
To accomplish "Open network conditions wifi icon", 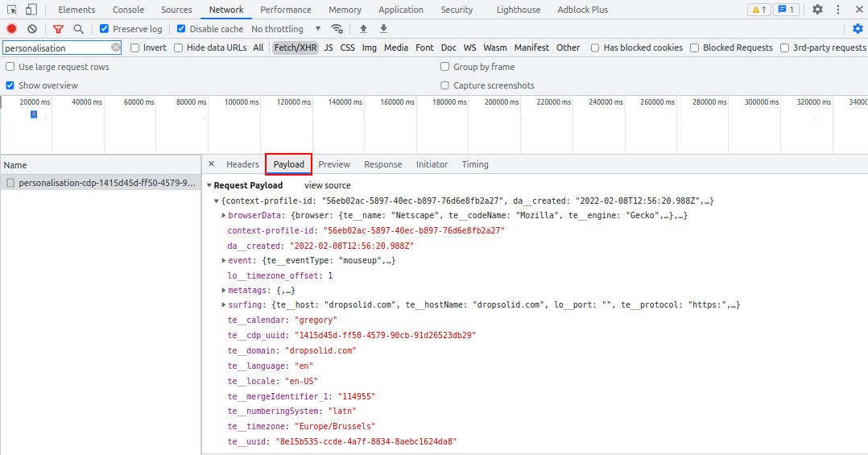I will (337, 29).
